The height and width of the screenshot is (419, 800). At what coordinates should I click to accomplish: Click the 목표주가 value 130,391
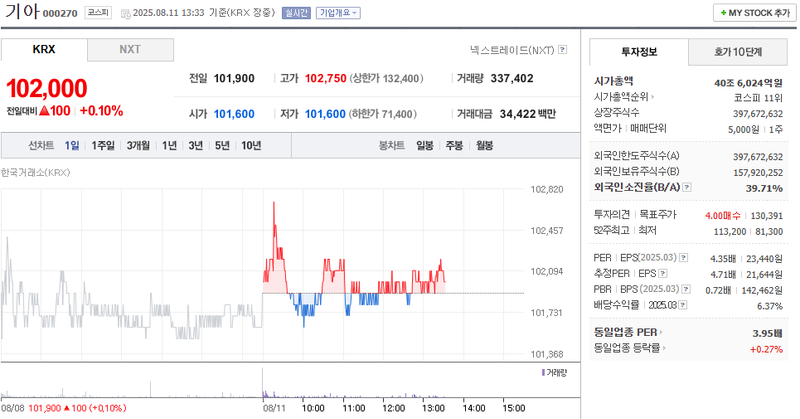pyautogui.click(x=767, y=216)
